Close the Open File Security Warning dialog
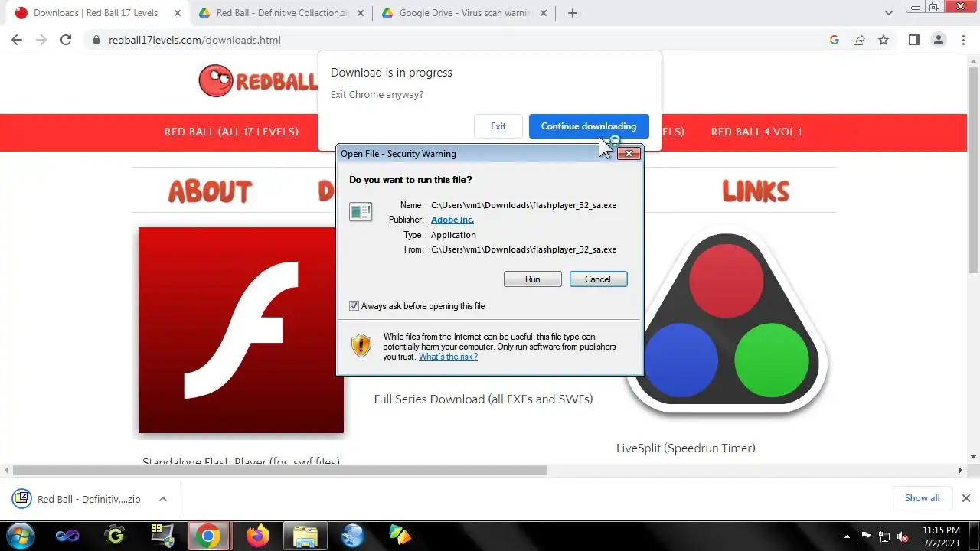This screenshot has height=551, width=980. coord(629,153)
